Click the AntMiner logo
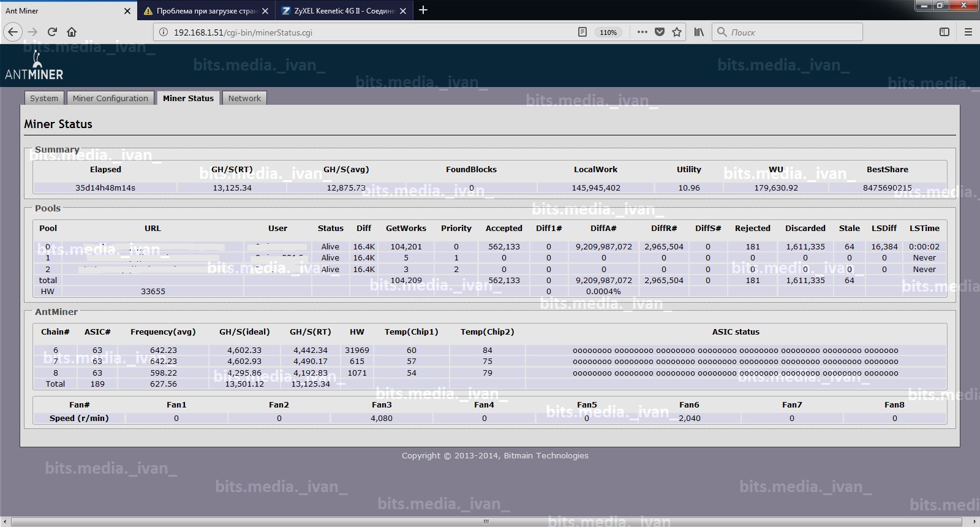The height and width of the screenshot is (527, 980). coord(34,66)
